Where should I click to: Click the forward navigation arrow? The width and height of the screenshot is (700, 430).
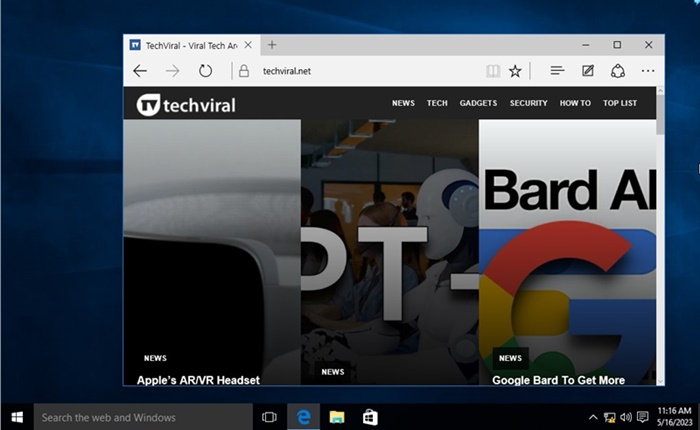tap(172, 71)
